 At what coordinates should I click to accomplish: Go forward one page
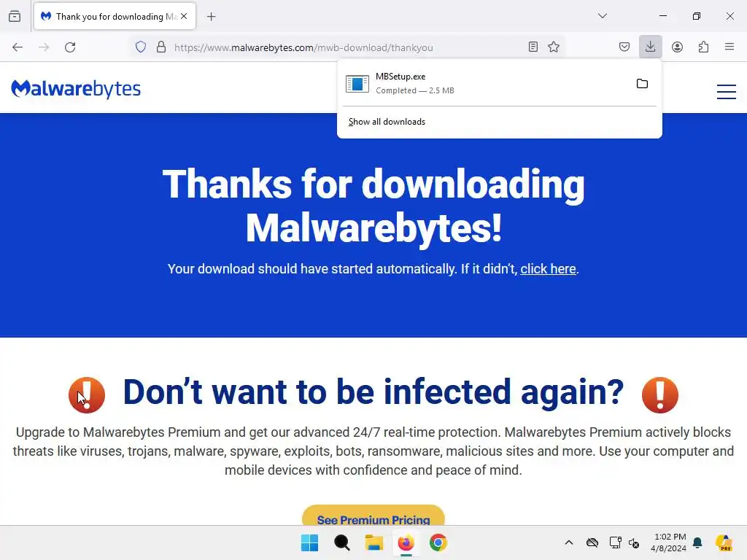coord(44,47)
